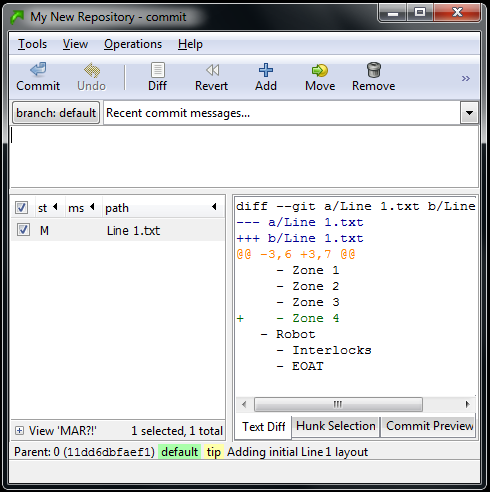This screenshot has height=492, width=490.
Task: Click the diff scrollbar left arrow
Action: [x=244, y=404]
